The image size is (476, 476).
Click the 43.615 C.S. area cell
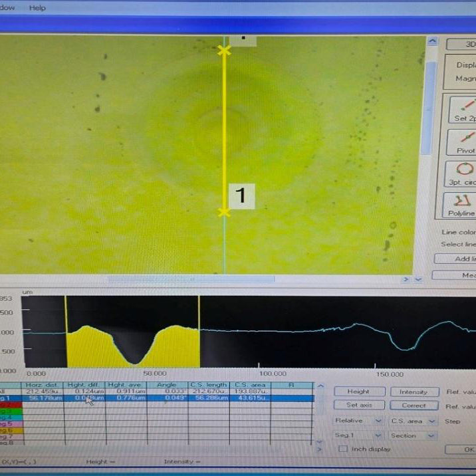click(250, 398)
